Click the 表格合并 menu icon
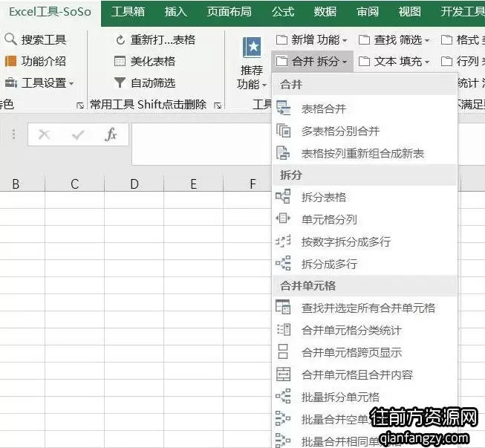Screen dimensions: 485x448 click(x=283, y=108)
